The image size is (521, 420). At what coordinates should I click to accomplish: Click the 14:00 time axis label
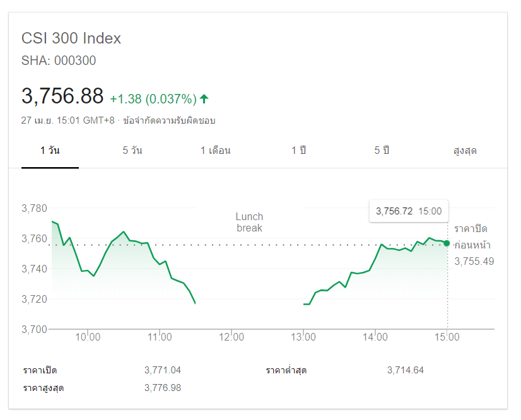tap(375, 337)
